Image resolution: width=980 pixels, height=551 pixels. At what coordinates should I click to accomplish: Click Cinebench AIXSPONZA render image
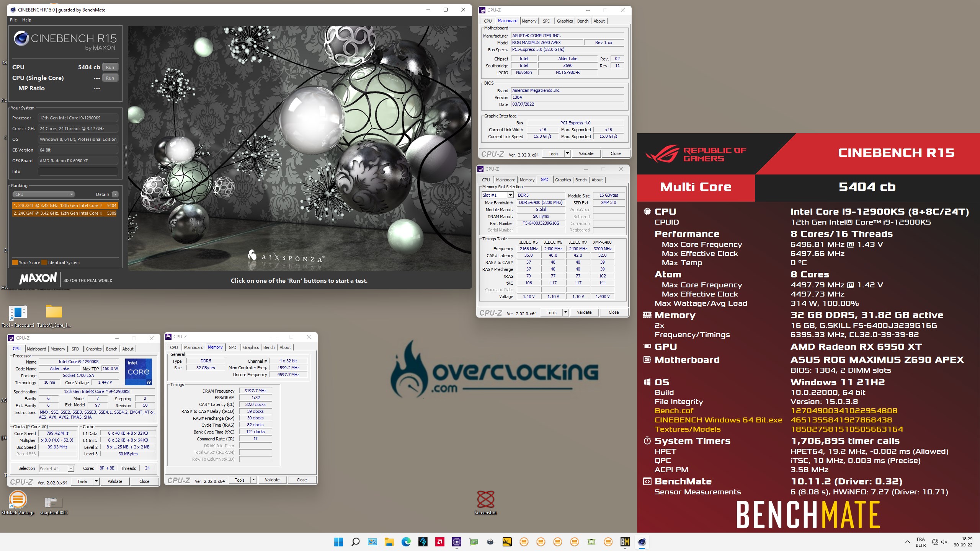(299, 148)
